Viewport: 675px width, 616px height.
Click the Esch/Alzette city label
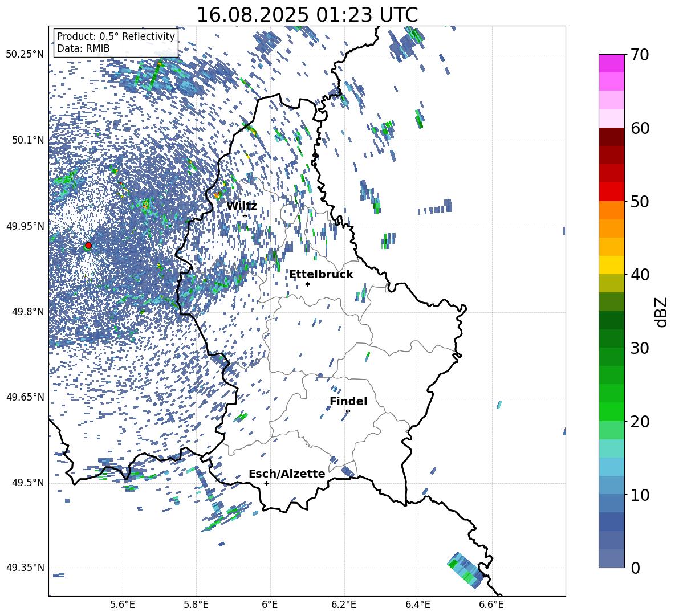pyautogui.click(x=287, y=473)
